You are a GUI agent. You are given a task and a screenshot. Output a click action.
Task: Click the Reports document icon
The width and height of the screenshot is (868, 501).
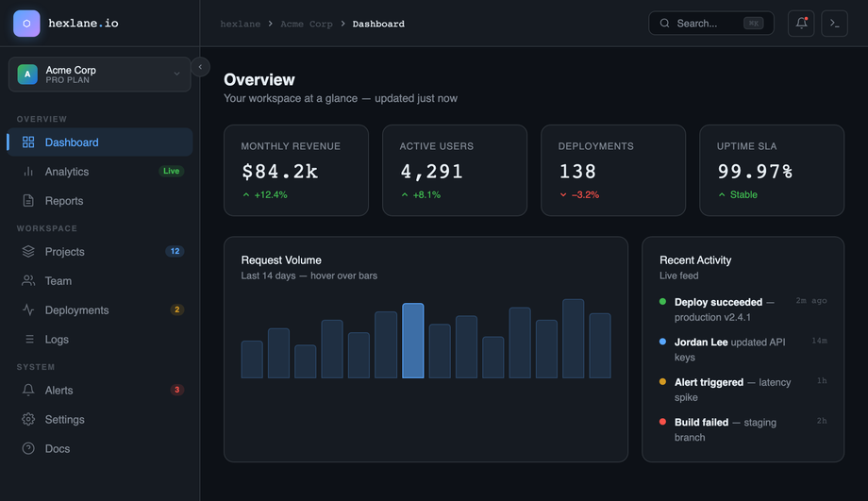click(x=28, y=200)
